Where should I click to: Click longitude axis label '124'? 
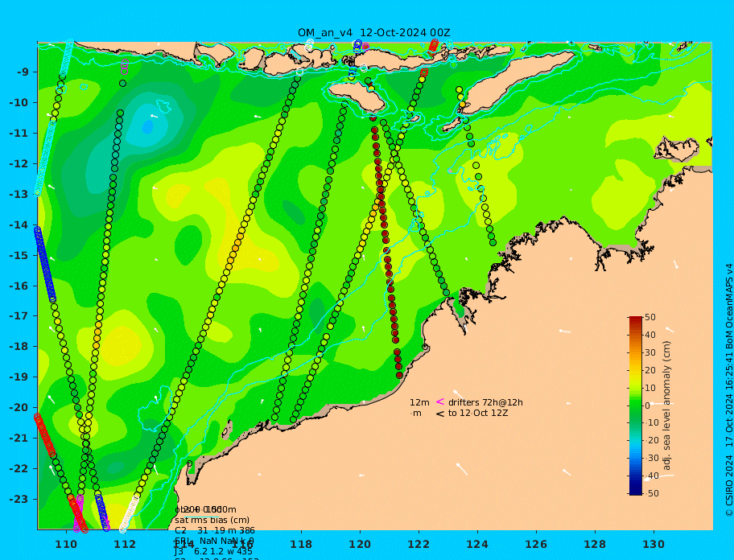tap(477, 545)
